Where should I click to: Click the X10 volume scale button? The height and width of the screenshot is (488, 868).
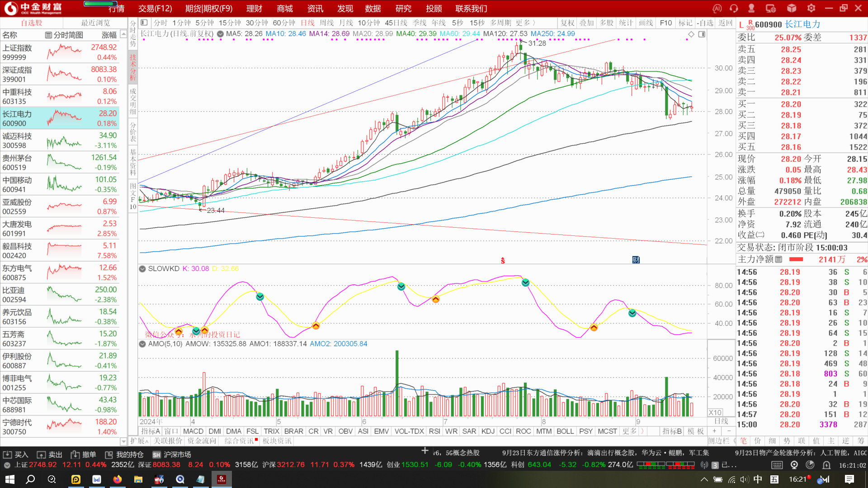point(715,413)
